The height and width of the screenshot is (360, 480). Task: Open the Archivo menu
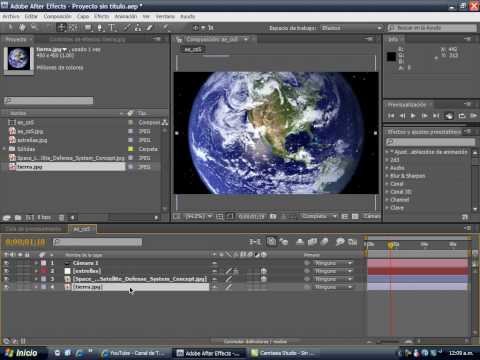(11, 16)
